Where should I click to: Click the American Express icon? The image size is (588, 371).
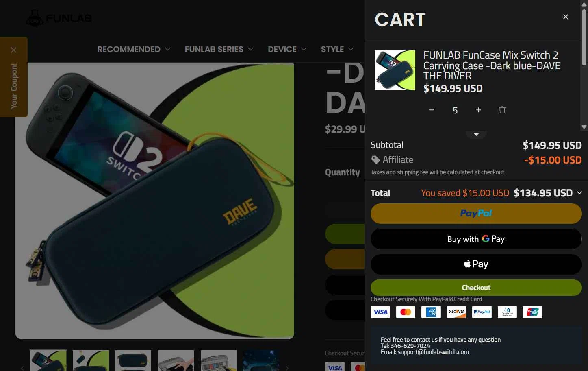(x=431, y=312)
